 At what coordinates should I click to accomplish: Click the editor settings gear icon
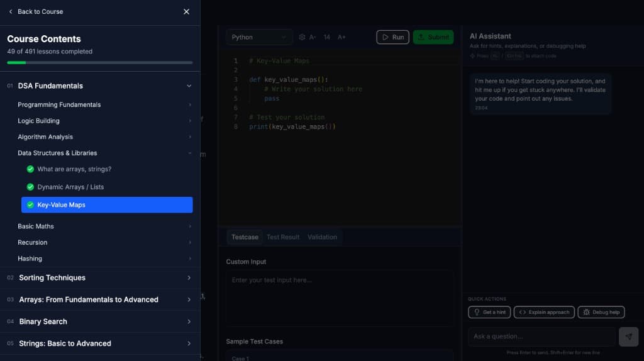coord(302,37)
